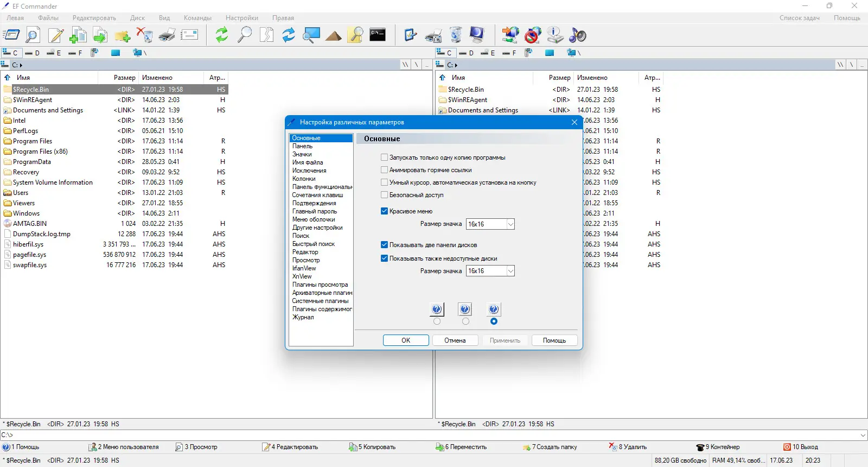Click the file preview icon with magnifier on page
The width and height of the screenshot is (868, 467).
click(x=33, y=35)
